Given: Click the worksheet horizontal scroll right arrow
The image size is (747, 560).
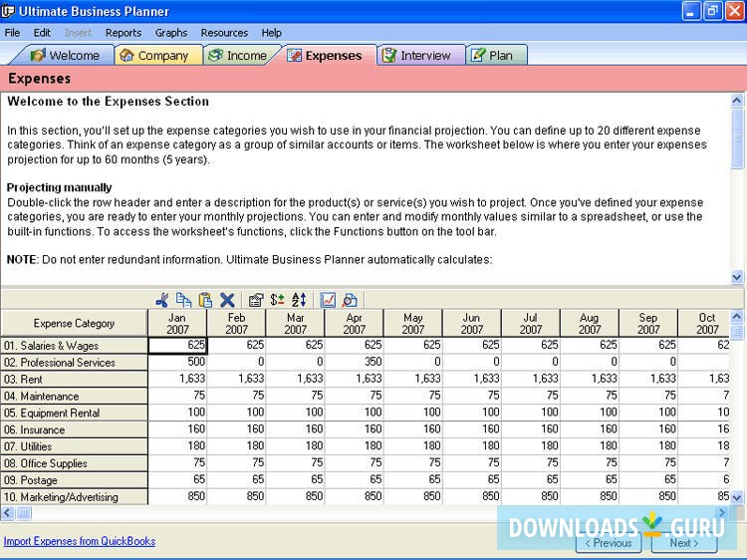Looking at the screenshot, I should point(722,513).
